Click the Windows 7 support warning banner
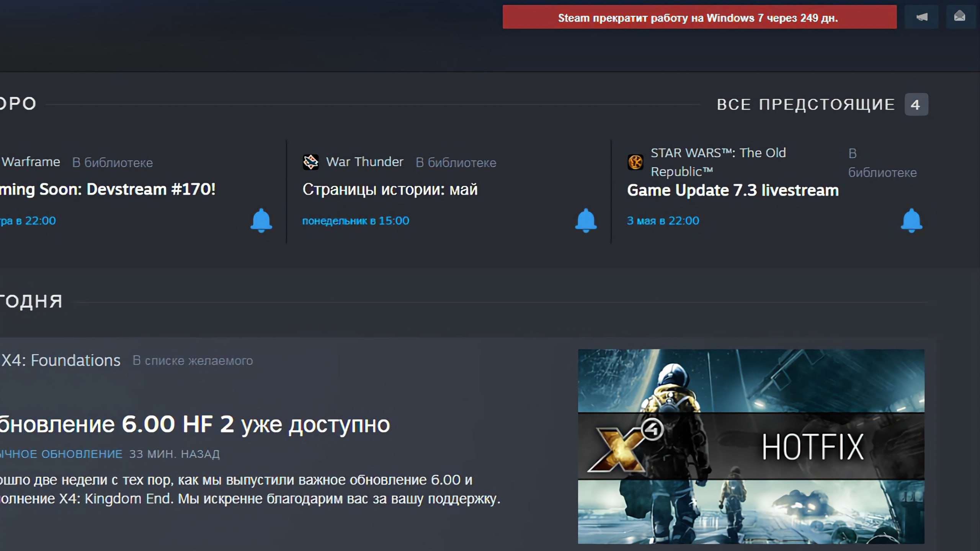The width and height of the screenshot is (980, 551). pos(699,17)
